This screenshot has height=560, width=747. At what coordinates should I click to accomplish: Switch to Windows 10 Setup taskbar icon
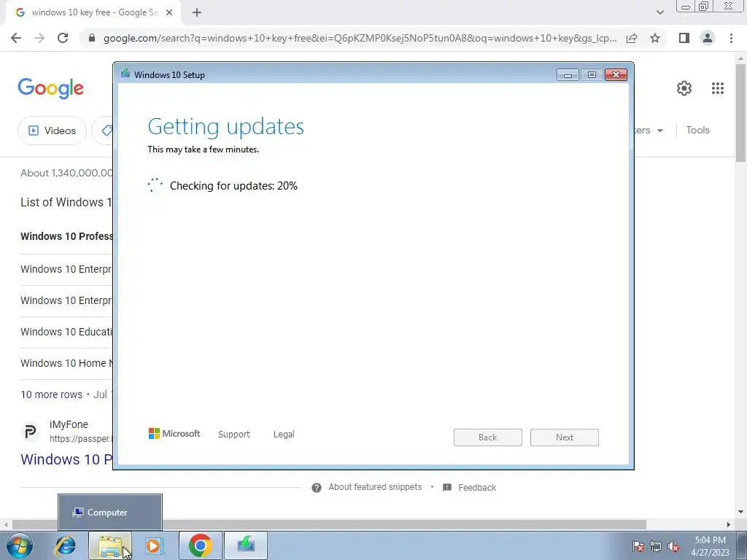tap(246, 545)
